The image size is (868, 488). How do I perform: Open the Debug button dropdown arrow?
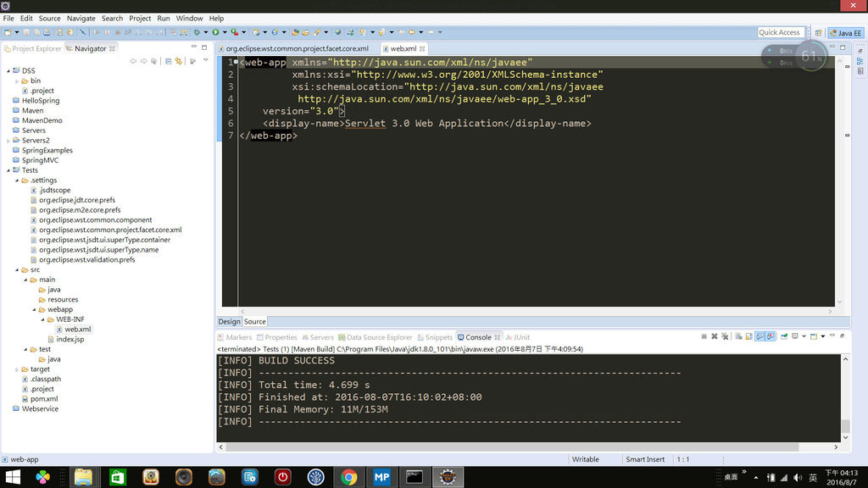point(205,32)
